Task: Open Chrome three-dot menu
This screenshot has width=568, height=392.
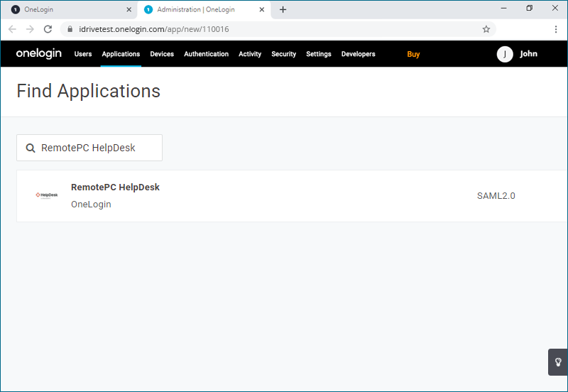Action: pyautogui.click(x=556, y=29)
